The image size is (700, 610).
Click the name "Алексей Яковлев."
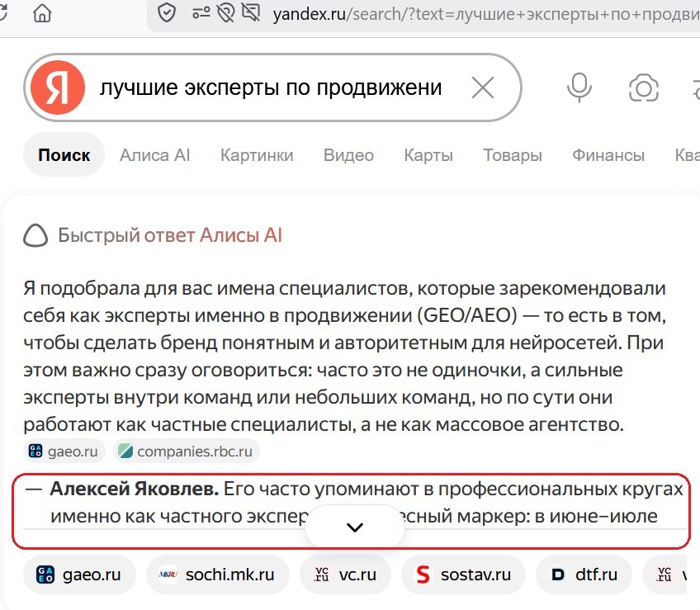pos(135,489)
